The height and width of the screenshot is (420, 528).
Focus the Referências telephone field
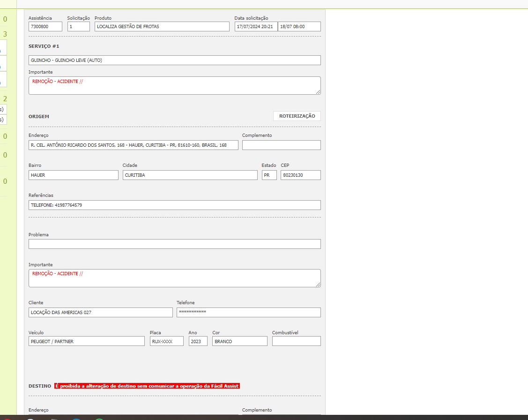point(174,205)
